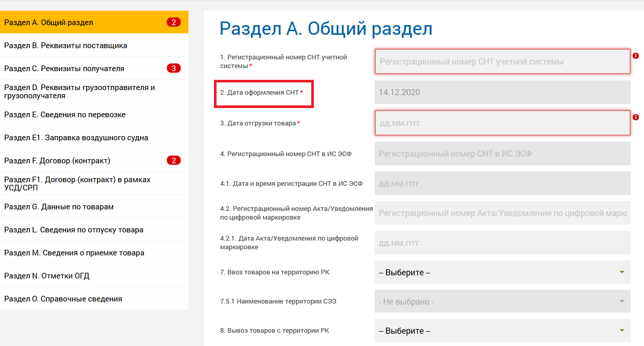The height and width of the screenshot is (346, 644).
Task: Click label 1. Регистрационный номер СНТ учетной системы
Action: tap(284, 61)
